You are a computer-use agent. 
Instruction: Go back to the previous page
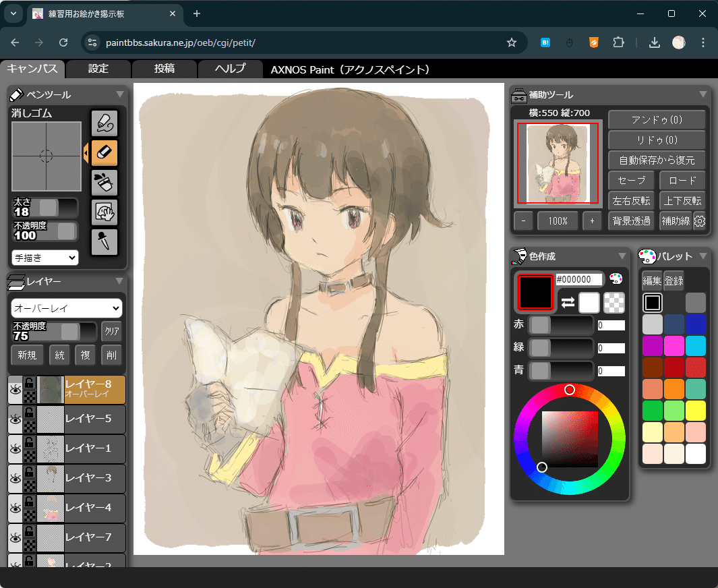pyautogui.click(x=15, y=42)
